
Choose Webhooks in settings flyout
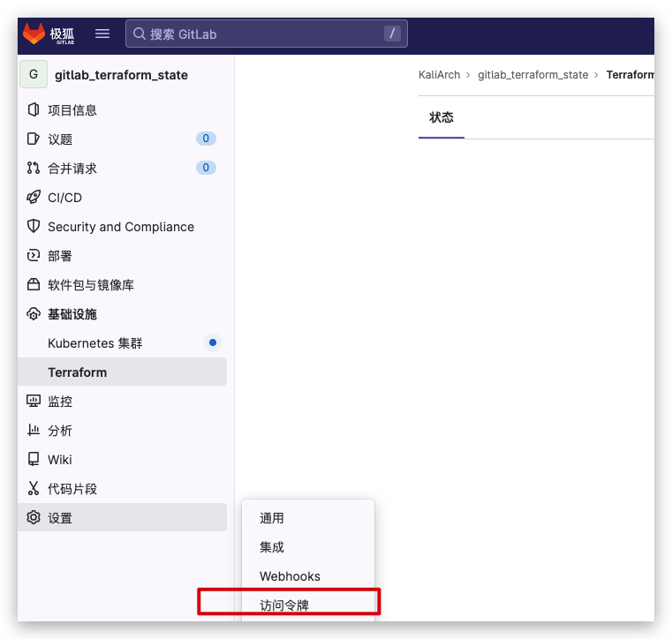(290, 576)
